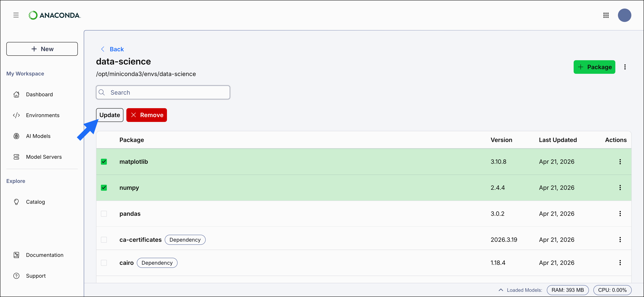Open environment options kebab menu beside Package

pos(625,67)
